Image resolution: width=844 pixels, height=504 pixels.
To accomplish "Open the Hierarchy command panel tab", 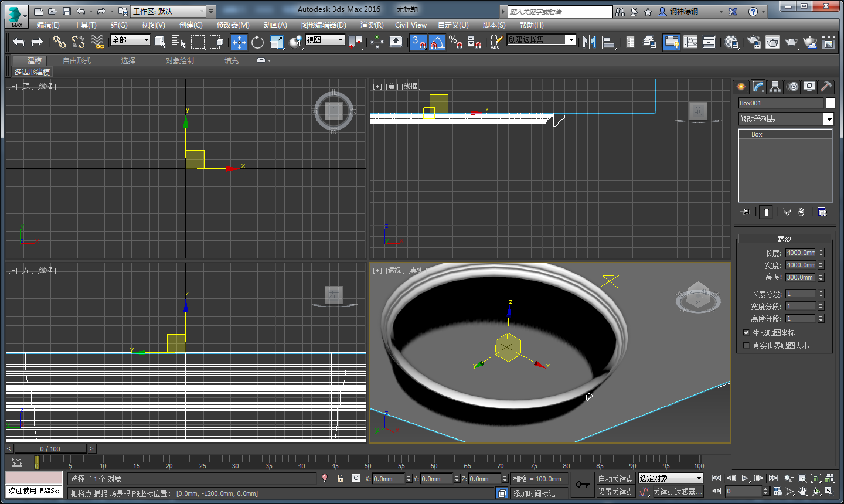I will [775, 87].
